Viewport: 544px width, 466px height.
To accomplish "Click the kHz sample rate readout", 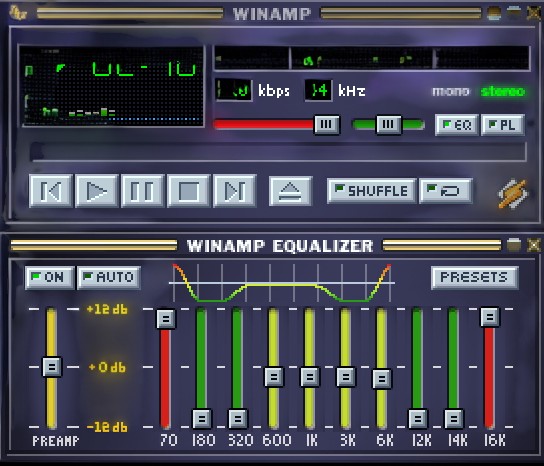I will (318, 90).
